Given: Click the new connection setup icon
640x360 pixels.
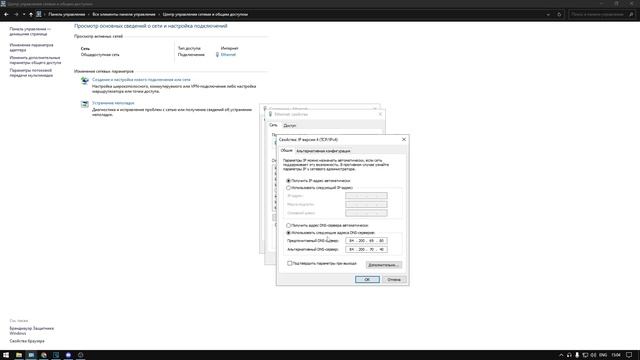Looking at the screenshot, I should [x=84, y=80].
